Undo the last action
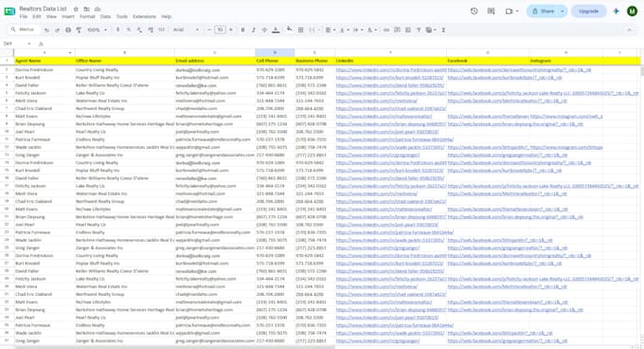 click(46, 30)
